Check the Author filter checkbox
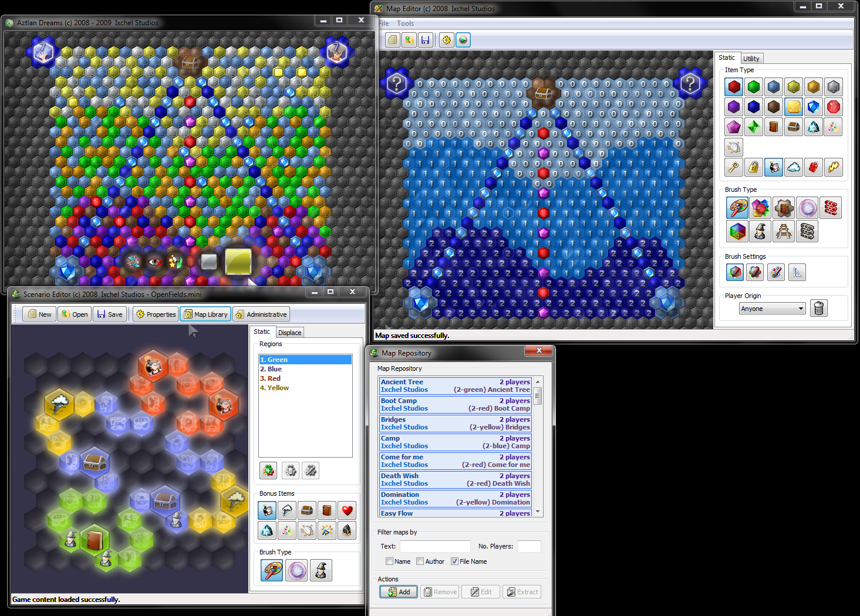This screenshot has height=616, width=860. (420, 561)
